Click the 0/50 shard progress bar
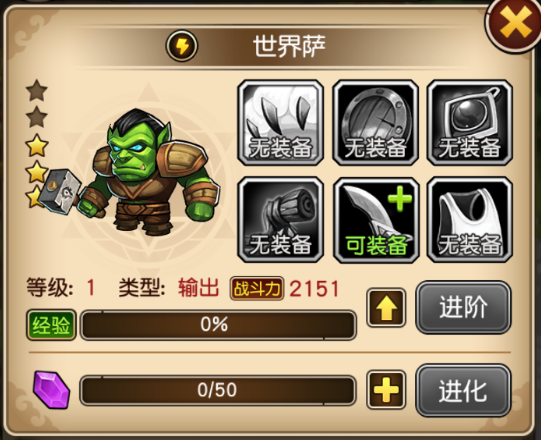The width and height of the screenshot is (541, 440). [x=218, y=390]
